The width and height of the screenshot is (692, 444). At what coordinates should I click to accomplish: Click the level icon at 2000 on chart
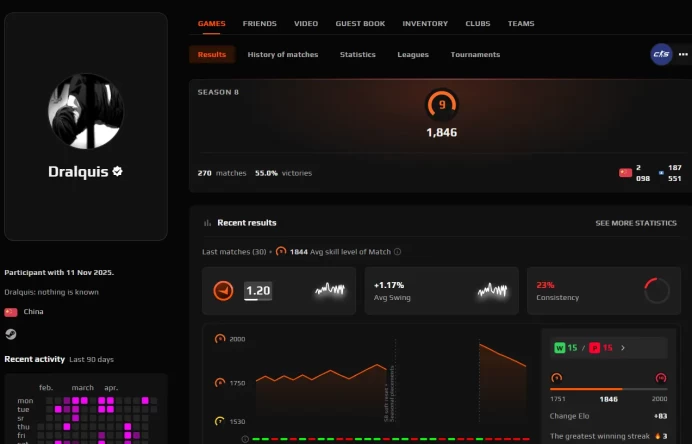[x=220, y=339]
